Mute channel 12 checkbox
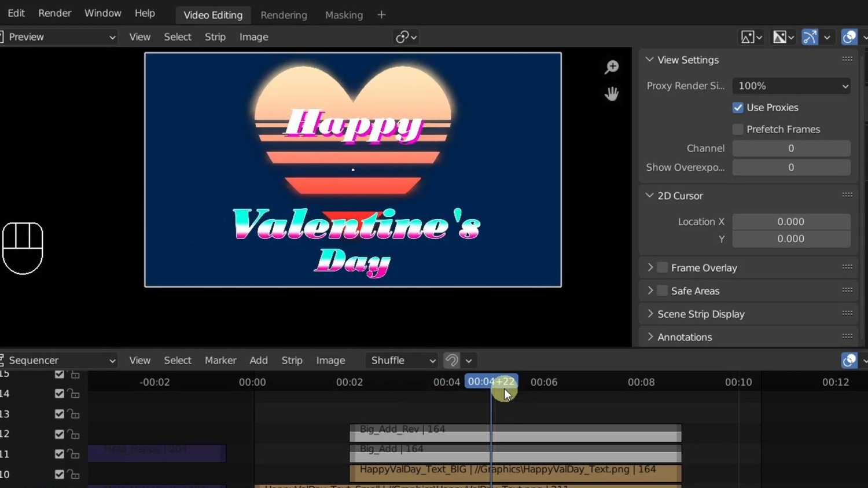 pyautogui.click(x=59, y=434)
